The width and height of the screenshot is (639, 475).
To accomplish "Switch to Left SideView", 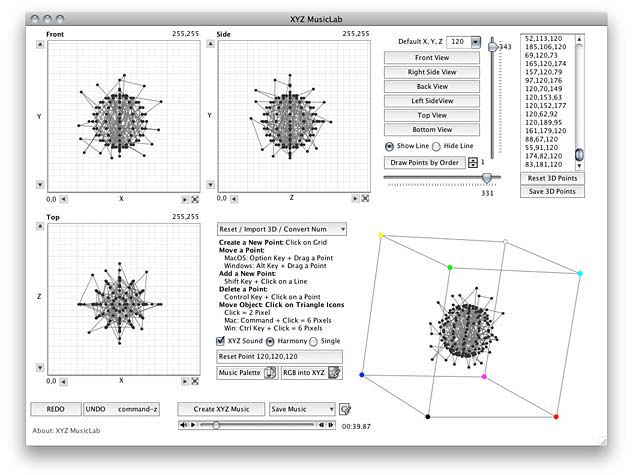I will point(432,101).
